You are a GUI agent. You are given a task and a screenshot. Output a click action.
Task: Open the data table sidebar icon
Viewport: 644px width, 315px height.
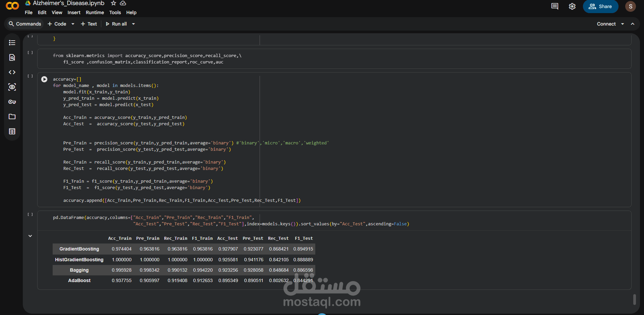(12, 131)
